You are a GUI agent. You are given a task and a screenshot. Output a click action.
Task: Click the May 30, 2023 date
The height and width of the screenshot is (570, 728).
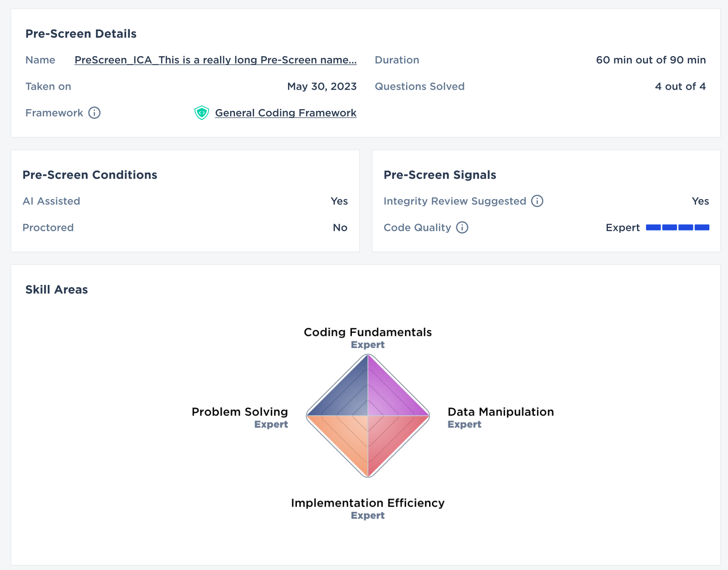[322, 87]
